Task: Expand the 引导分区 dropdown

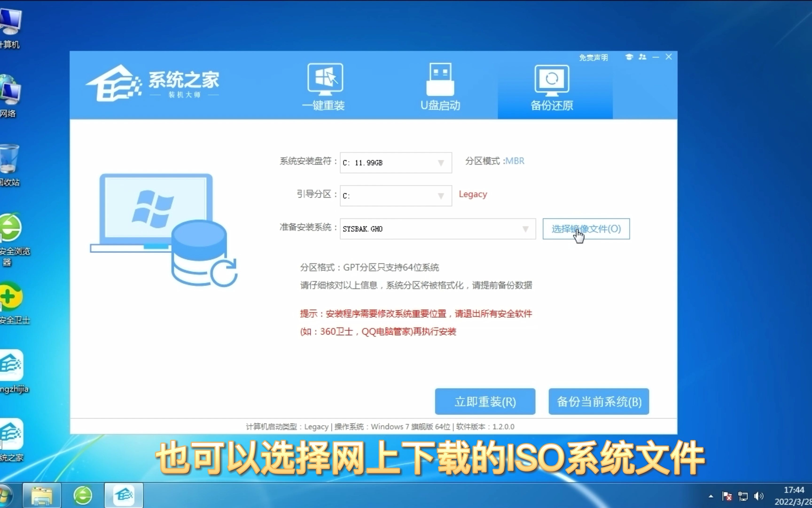Action: tap(396, 195)
